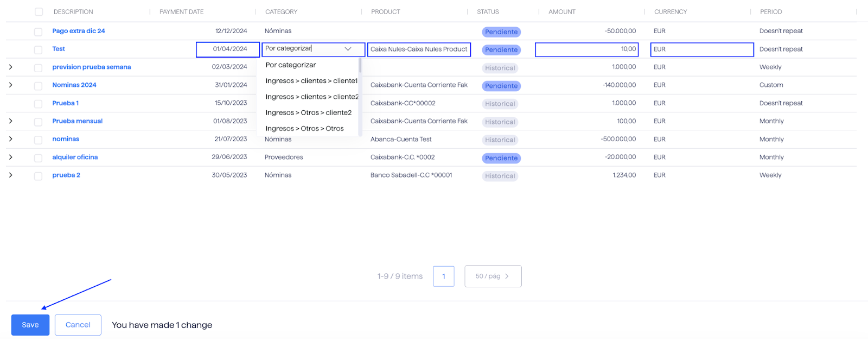868x340 pixels.
Task: Select the Prueba 1 row checkbox
Action: [38, 104]
